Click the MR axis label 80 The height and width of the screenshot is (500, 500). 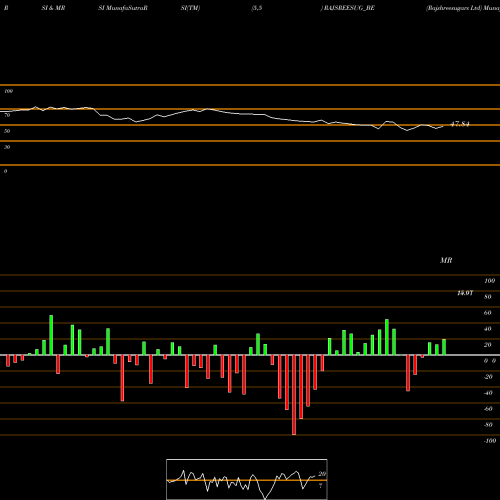[x=488, y=297]
